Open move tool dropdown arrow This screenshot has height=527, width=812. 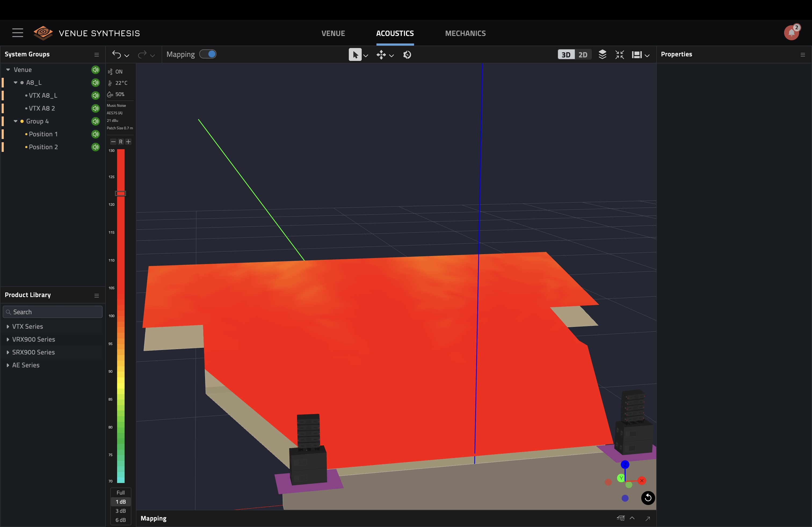[x=392, y=56]
